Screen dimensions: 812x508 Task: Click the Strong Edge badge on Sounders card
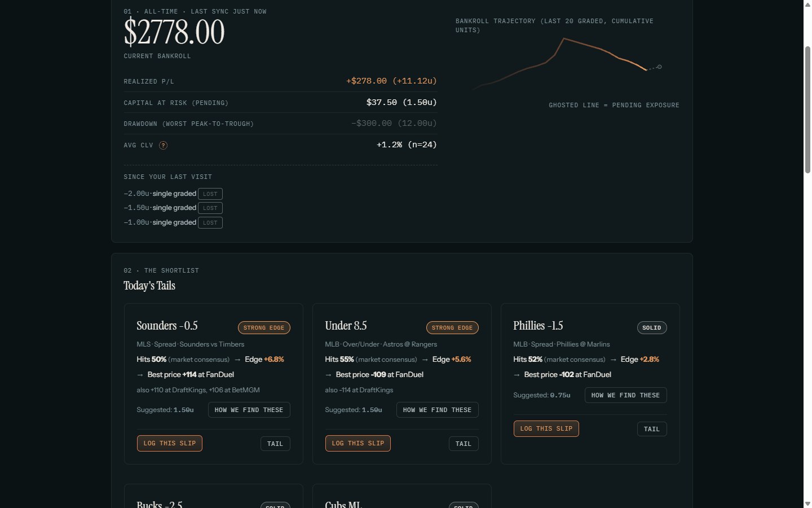pyautogui.click(x=264, y=328)
